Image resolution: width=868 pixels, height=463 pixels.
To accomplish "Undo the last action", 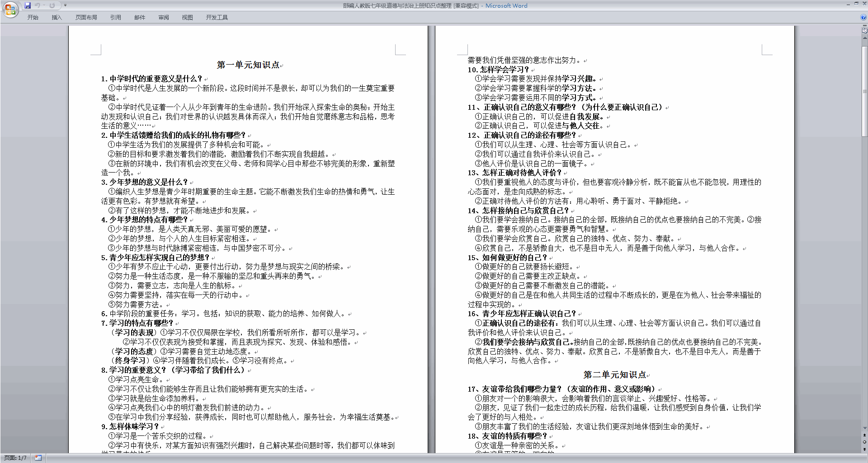I will pos(38,5).
